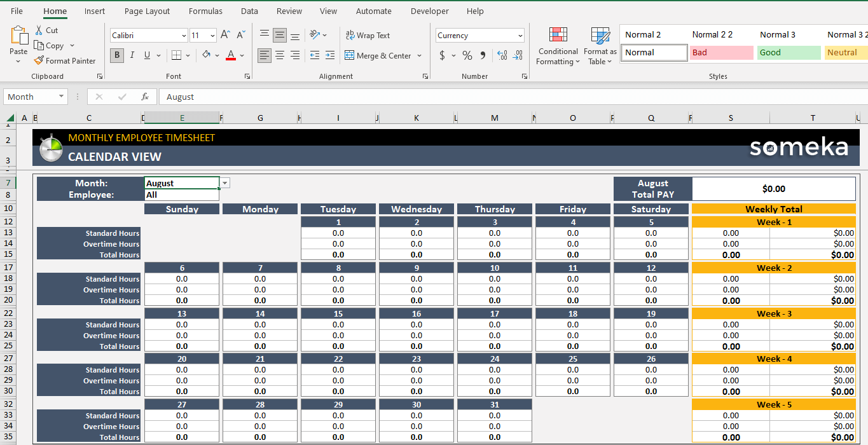The width and height of the screenshot is (868, 445).
Task: Toggle italic formatting
Action: tap(132, 55)
